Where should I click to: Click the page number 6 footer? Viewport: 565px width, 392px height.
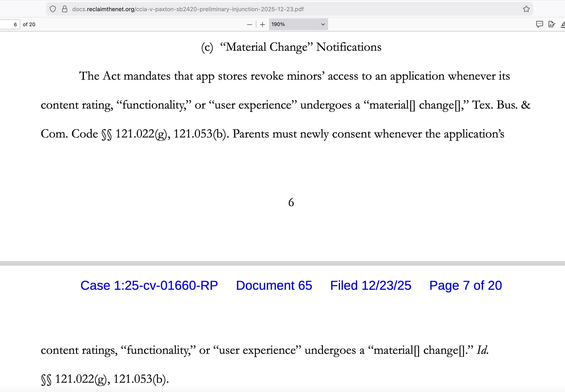point(291,202)
